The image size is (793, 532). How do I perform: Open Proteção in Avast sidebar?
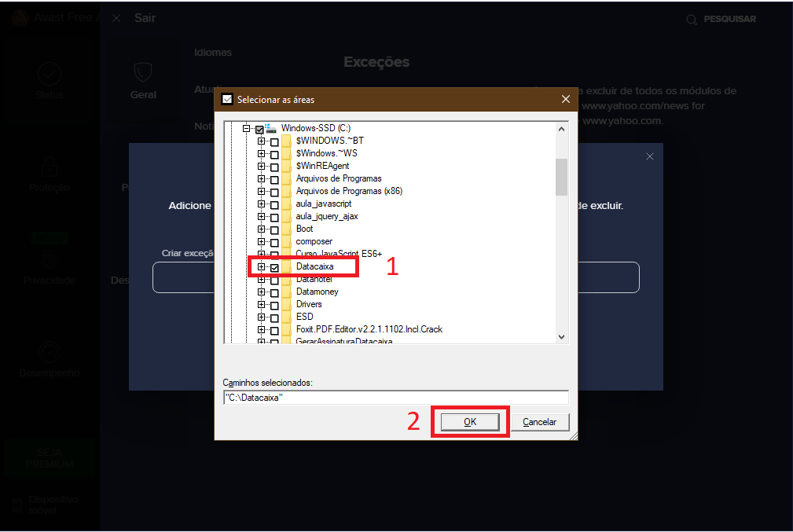point(50,174)
